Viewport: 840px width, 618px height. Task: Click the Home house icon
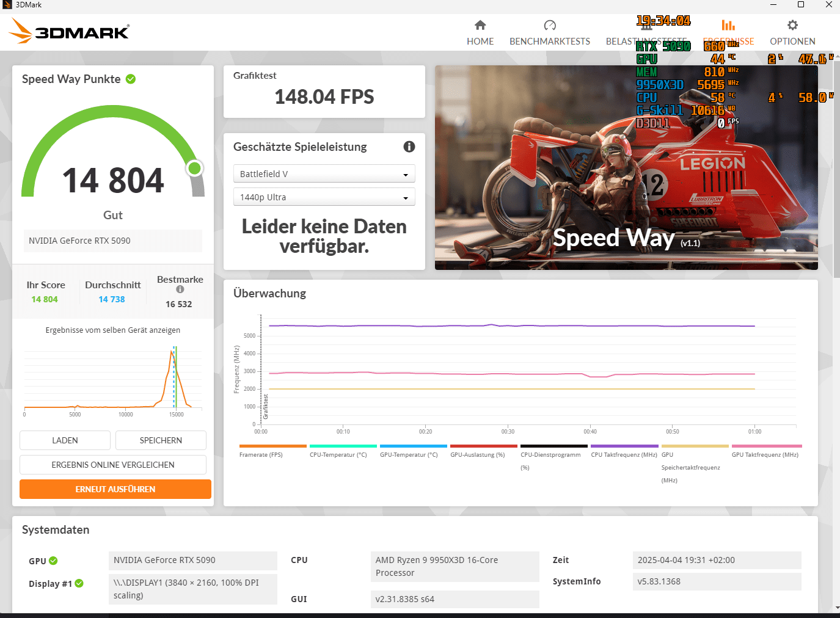pyautogui.click(x=480, y=25)
